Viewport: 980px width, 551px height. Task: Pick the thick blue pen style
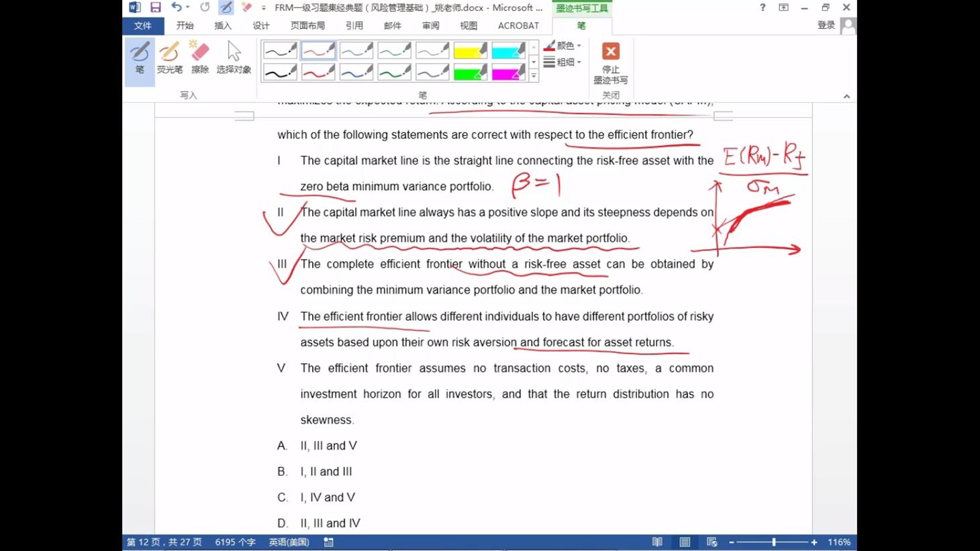coord(356,72)
